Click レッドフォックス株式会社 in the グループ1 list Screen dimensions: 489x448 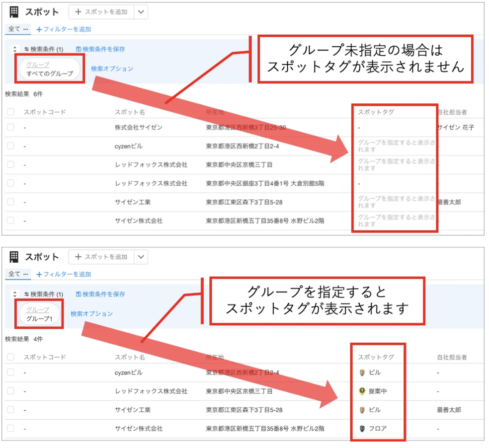pos(151,391)
